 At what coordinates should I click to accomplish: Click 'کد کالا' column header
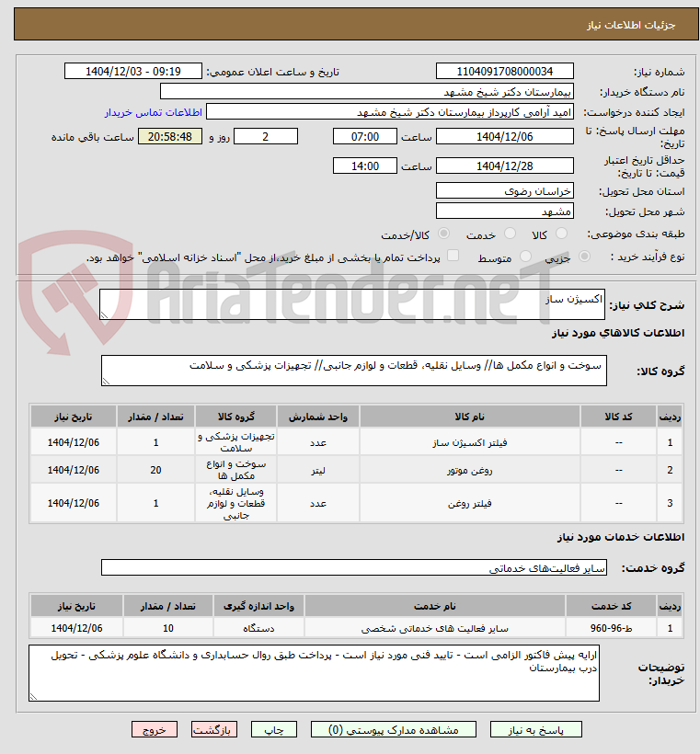point(619,417)
